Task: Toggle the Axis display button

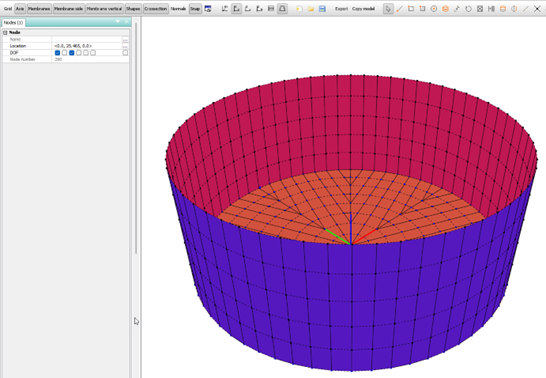Action: (20, 9)
